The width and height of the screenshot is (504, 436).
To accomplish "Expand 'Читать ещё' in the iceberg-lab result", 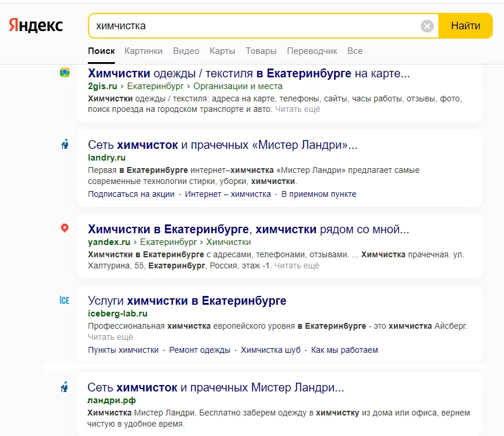I will pos(110,337).
